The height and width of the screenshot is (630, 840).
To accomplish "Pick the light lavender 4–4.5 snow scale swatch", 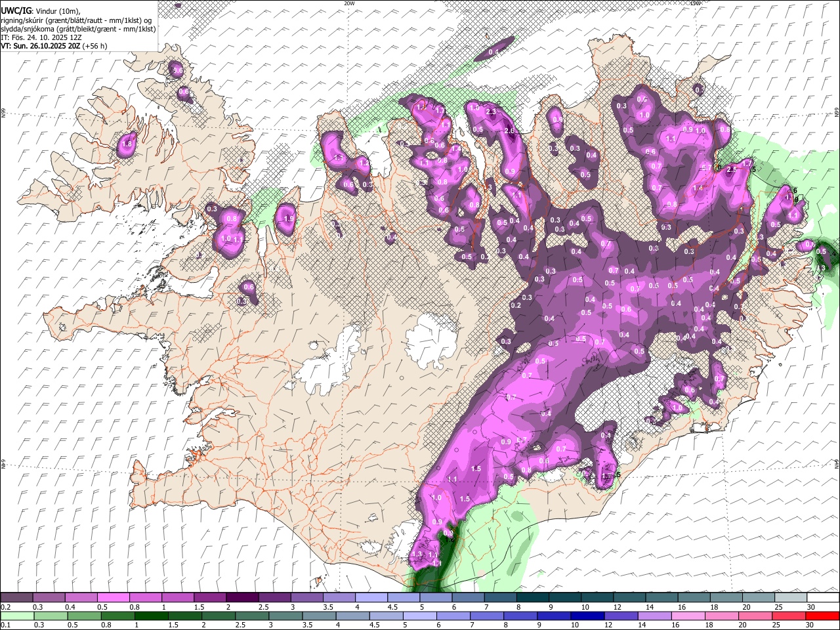I will point(370,598).
